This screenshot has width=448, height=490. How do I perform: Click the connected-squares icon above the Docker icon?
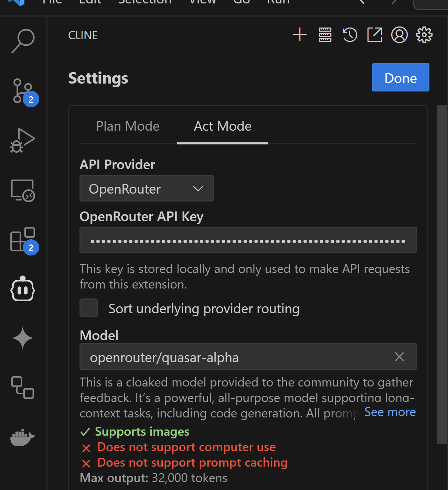click(23, 388)
